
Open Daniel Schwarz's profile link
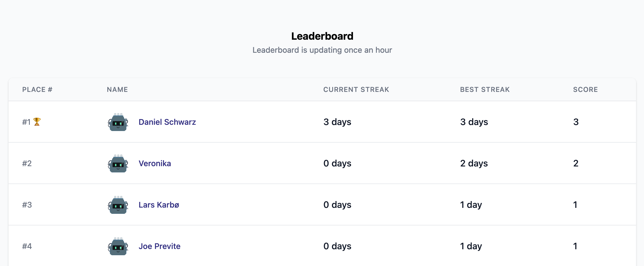click(x=167, y=122)
